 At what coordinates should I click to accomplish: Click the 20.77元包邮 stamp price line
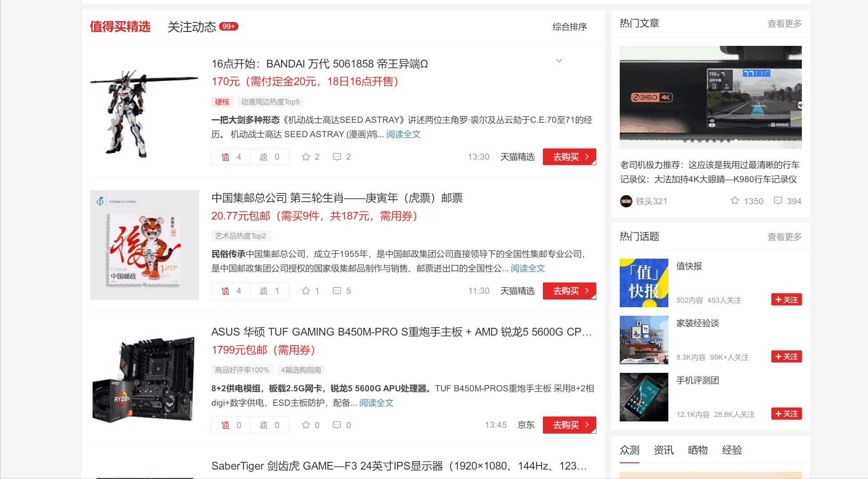pos(315,216)
